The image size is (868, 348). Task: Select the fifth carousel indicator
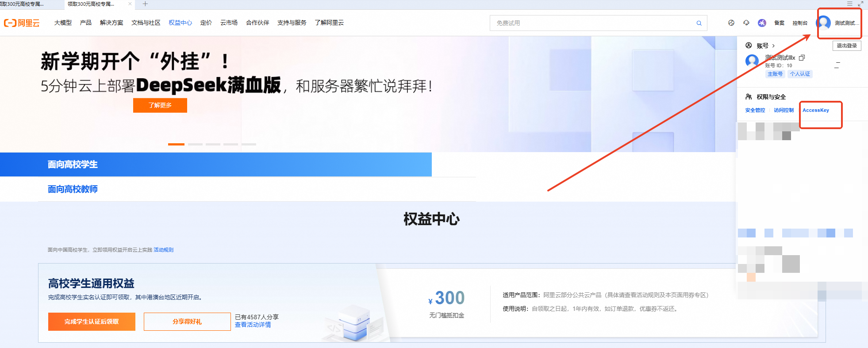click(x=249, y=144)
